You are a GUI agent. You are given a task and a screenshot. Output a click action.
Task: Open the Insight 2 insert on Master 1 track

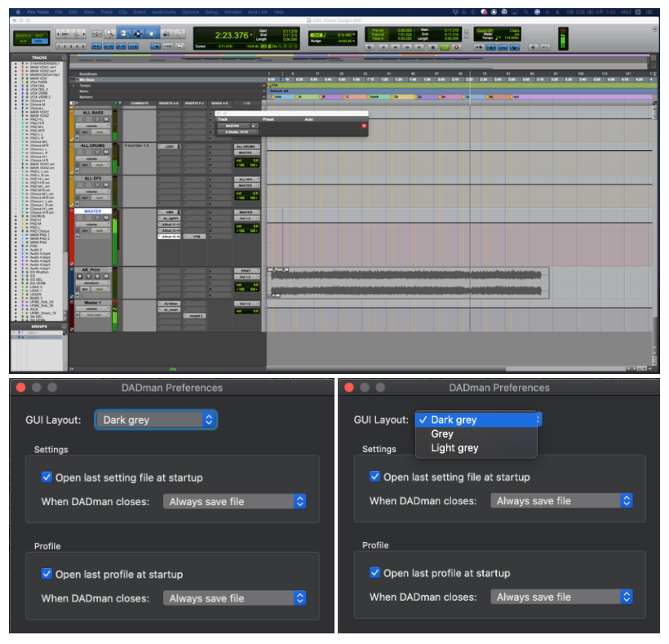pos(195,316)
